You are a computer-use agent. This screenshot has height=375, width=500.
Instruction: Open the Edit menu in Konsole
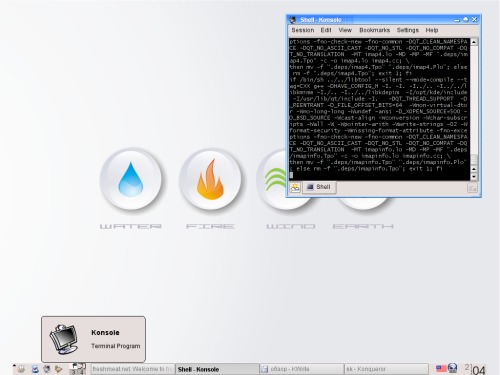click(326, 30)
